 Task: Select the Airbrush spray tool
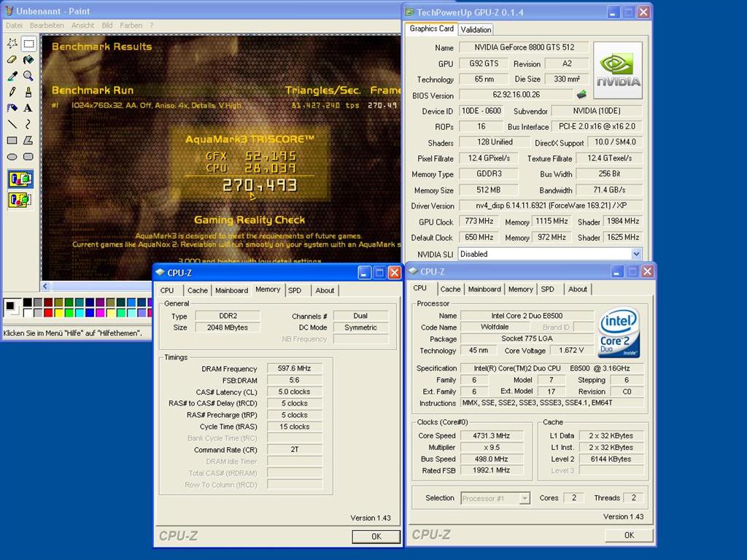(12, 108)
